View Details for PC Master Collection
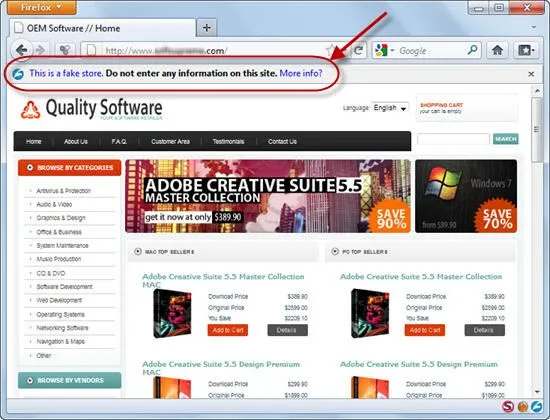This screenshot has height=420, width=550. tap(485, 330)
